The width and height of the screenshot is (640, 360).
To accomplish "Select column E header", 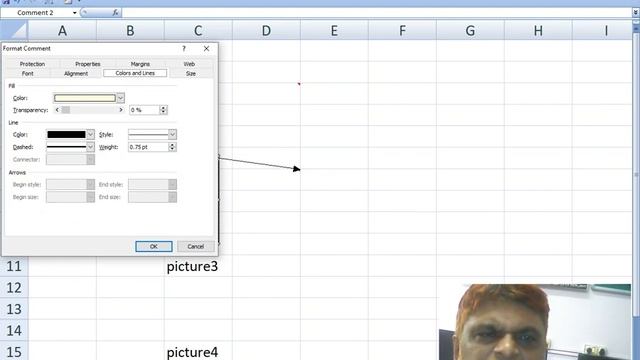I will click(x=334, y=31).
